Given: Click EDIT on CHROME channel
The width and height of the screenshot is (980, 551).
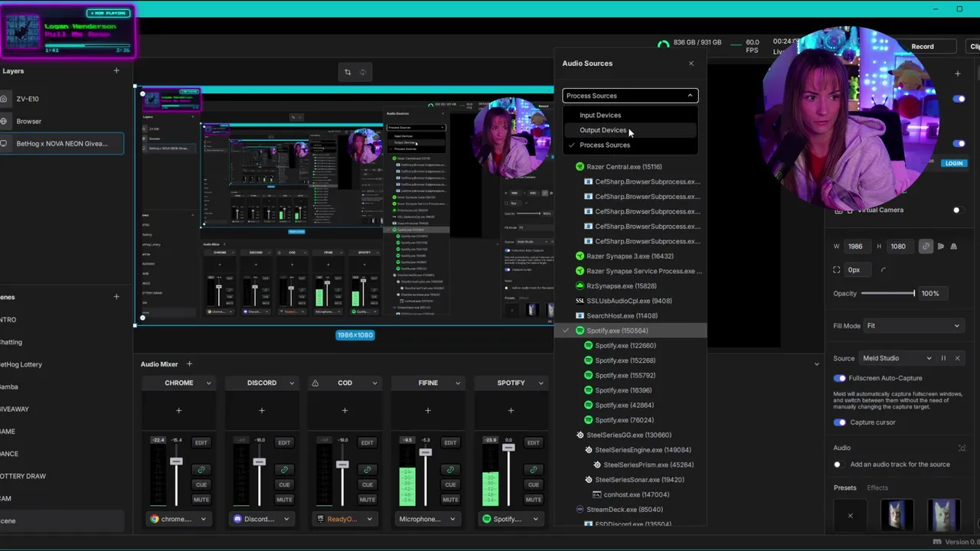Looking at the screenshot, I should pos(201,442).
